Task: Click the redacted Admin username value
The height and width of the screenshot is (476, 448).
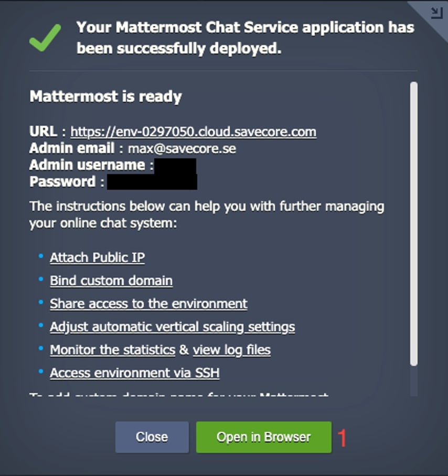Action: pos(175,166)
